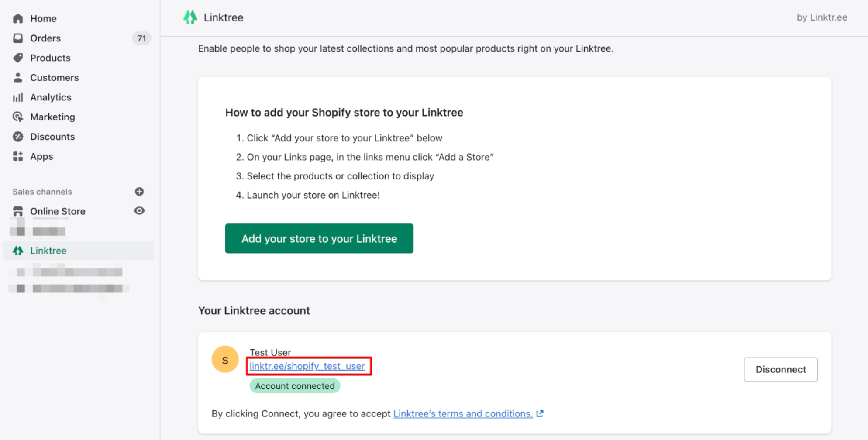
Task: Click the yellow S account avatar
Action: [x=225, y=359]
